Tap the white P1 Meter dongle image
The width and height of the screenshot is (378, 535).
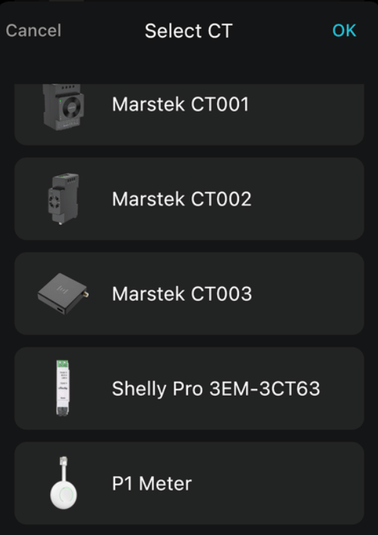click(x=63, y=483)
